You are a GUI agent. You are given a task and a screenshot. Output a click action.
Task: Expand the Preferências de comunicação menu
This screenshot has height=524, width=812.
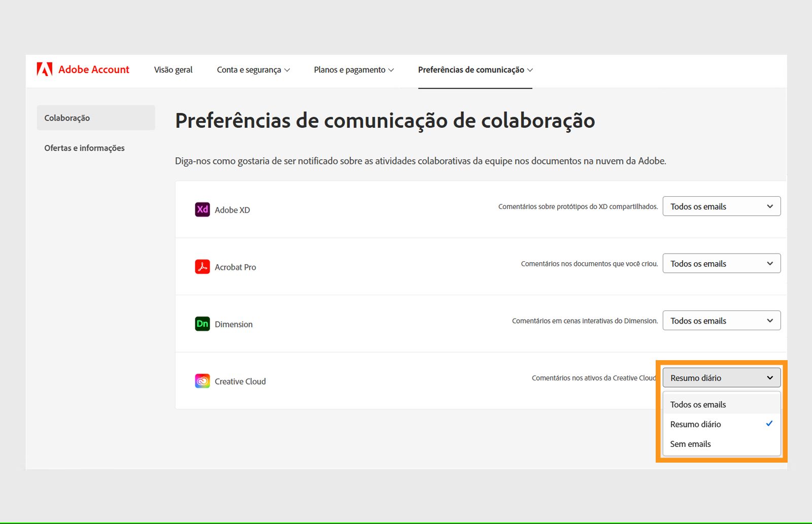coord(476,70)
